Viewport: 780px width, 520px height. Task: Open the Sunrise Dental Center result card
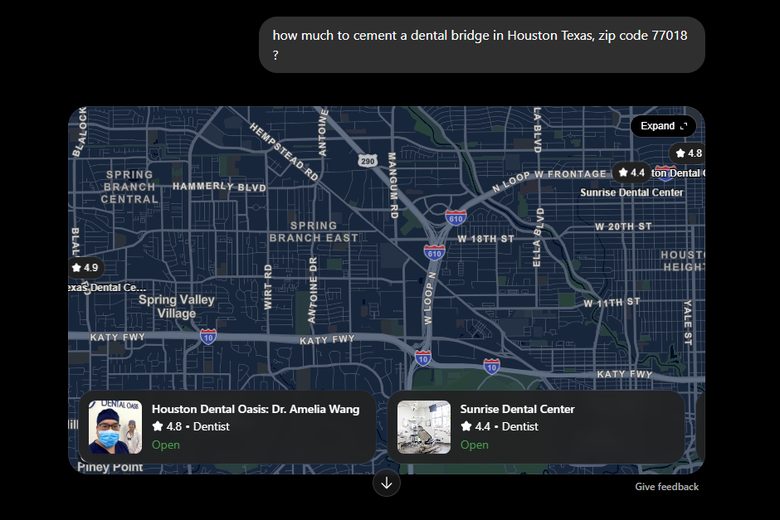click(x=536, y=427)
